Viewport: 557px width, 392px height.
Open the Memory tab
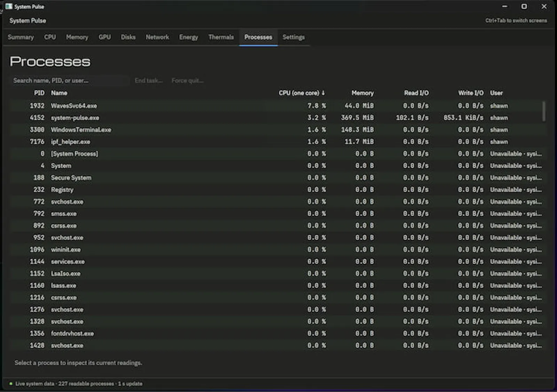click(77, 37)
